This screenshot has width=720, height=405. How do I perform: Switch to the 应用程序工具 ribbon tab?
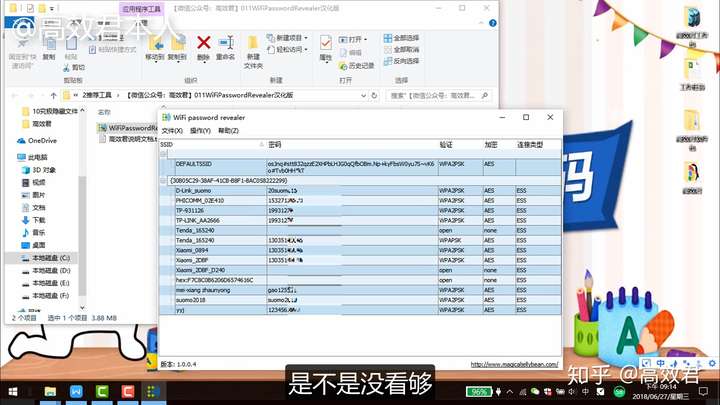click(x=141, y=9)
